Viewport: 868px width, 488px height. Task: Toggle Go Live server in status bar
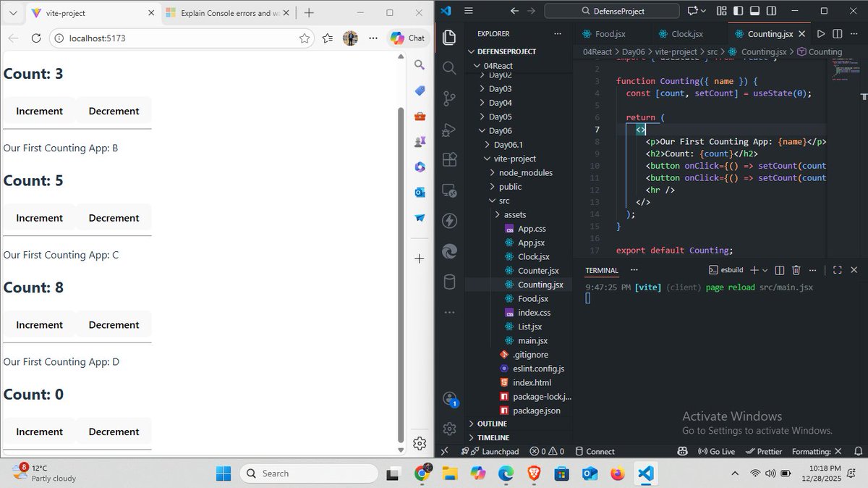[x=716, y=451]
